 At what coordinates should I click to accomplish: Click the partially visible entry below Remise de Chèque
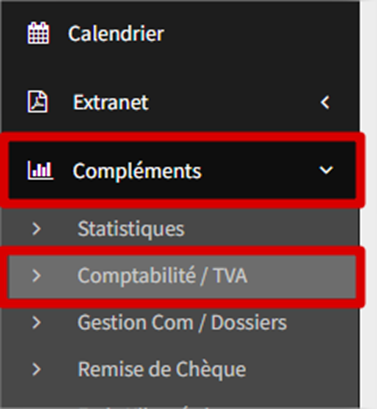pyautogui.click(x=143, y=407)
